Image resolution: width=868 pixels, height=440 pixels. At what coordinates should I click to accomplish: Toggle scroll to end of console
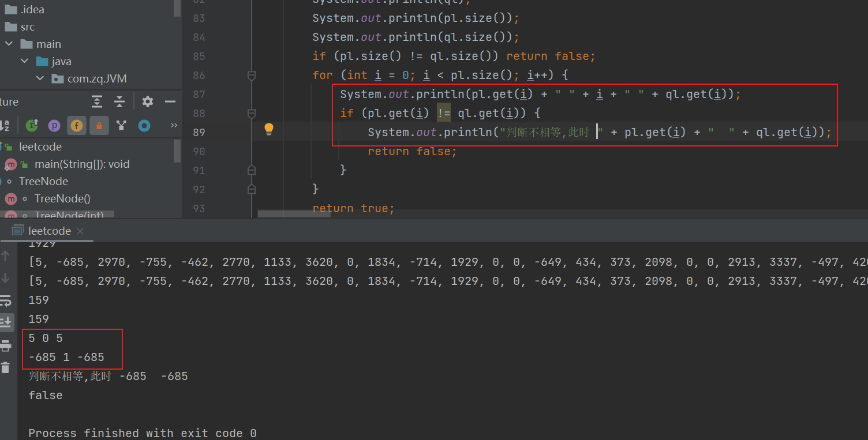6,322
